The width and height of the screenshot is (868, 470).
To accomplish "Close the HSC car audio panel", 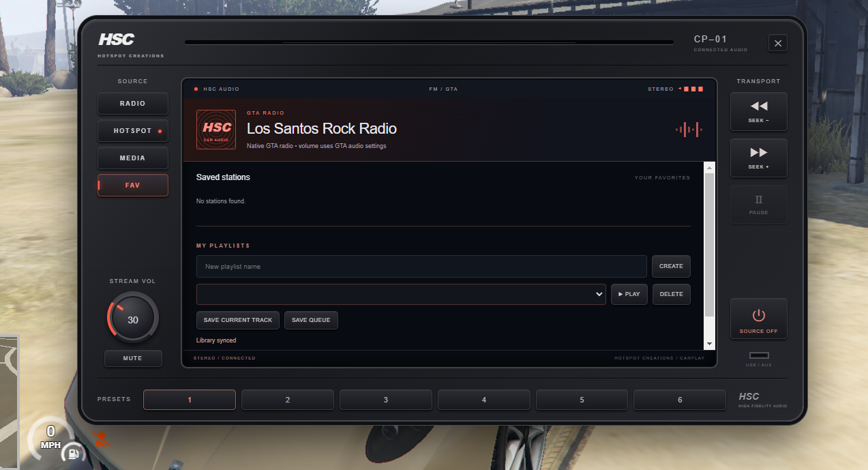I will tap(778, 43).
